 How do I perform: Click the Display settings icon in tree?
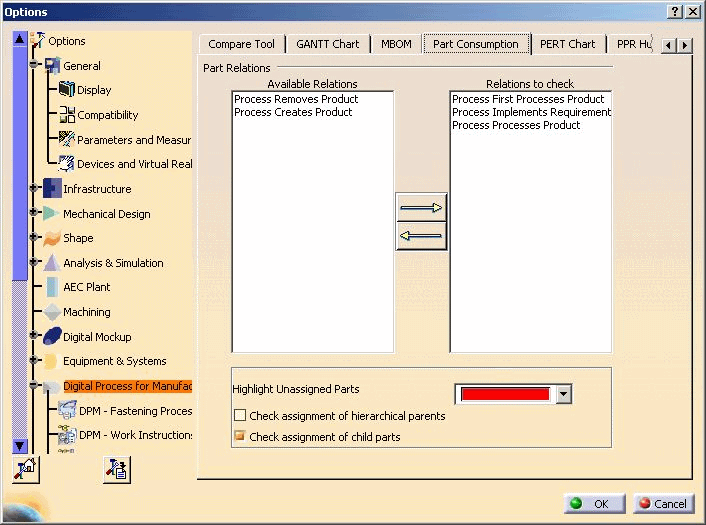67,90
